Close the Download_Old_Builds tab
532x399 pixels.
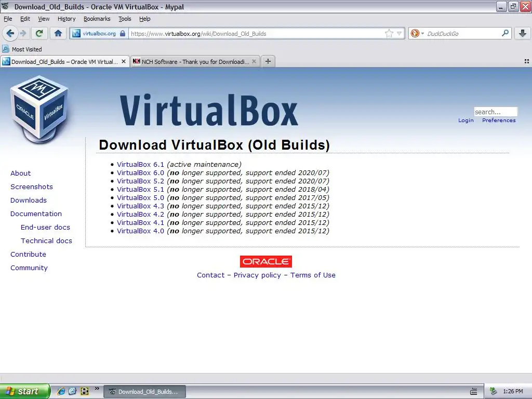click(124, 61)
